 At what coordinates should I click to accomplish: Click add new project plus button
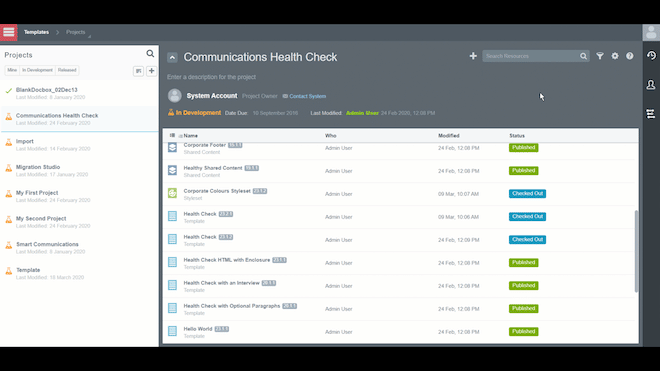[152, 71]
